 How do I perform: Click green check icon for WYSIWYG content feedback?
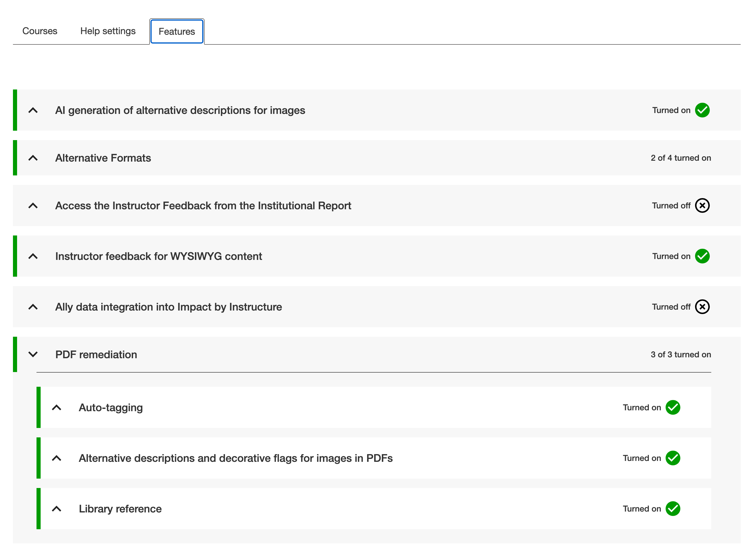tap(702, 256)
